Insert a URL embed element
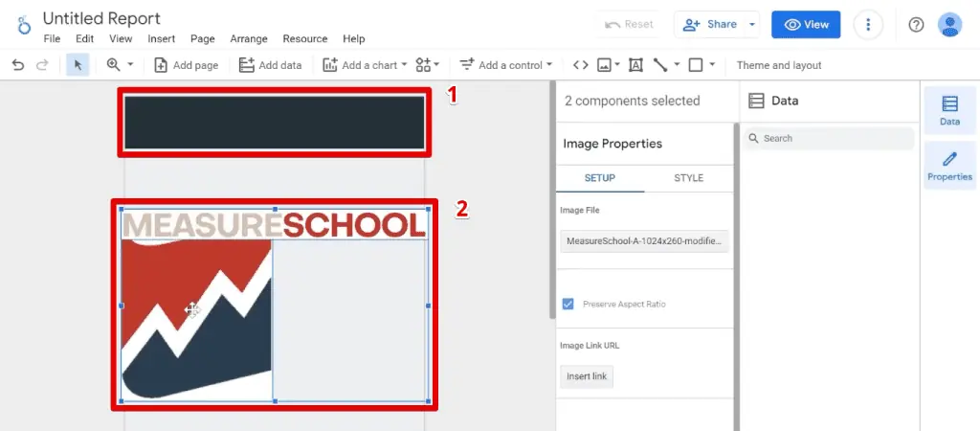Image resolution: width=980 pixels, height=431 pixels. click(581, 65)
